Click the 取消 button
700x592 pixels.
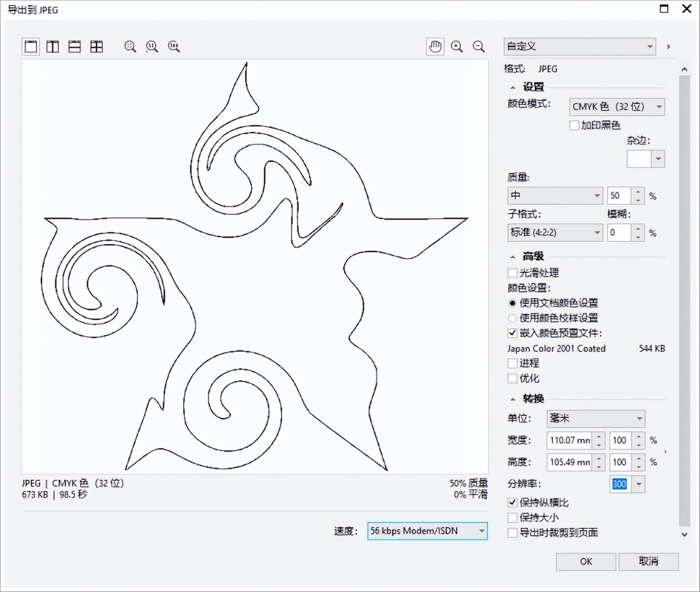pyautogui.click(x=649, y=562)
